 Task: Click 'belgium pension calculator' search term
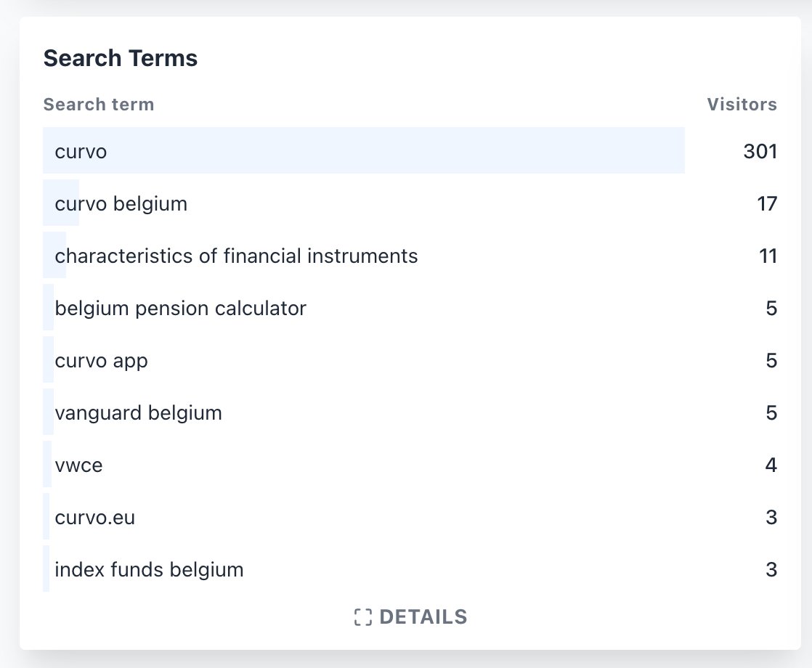(180, 309)
